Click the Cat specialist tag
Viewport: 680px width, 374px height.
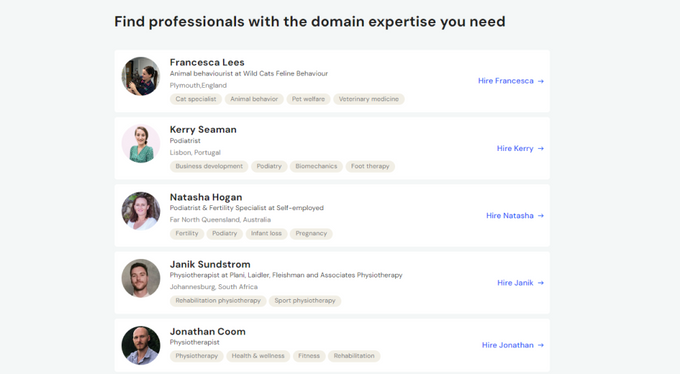coord(196,99)
